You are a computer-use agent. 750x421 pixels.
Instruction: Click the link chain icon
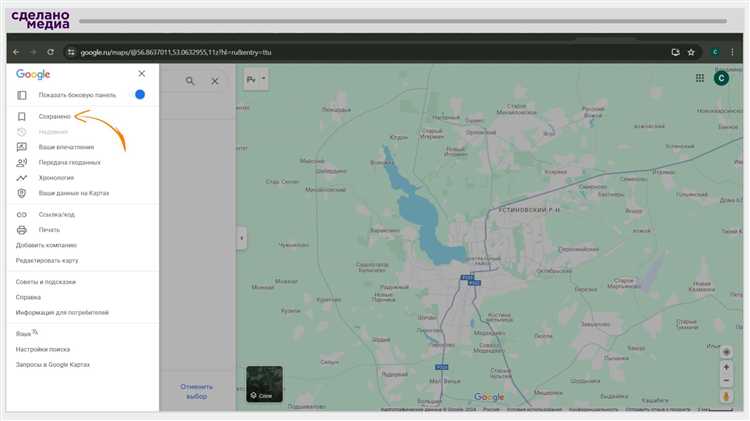[22, 215]
